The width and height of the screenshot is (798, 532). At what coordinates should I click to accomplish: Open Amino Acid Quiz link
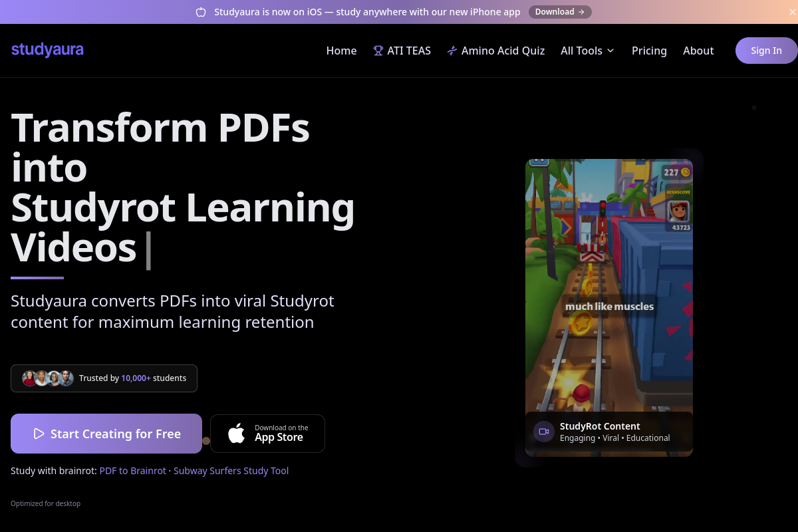[495, 51]
